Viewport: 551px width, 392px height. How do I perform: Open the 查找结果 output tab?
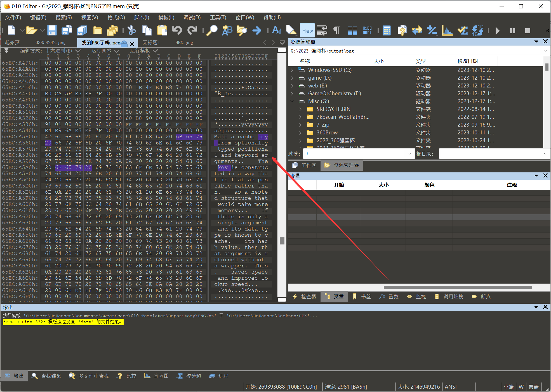click(46, 376)
